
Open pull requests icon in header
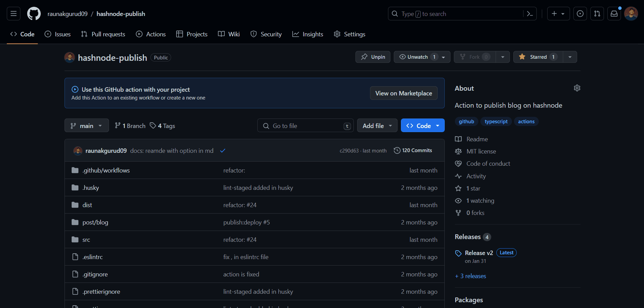tap(597, 14)
